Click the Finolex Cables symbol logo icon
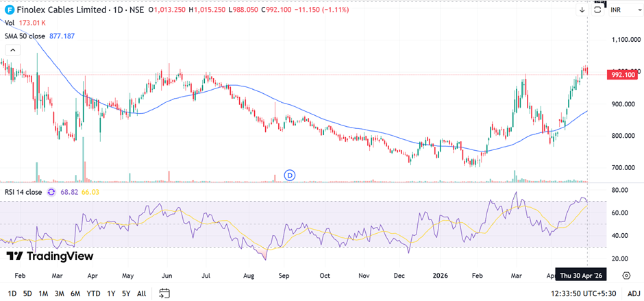Screen dimensions: 644x301 point(10,10)
